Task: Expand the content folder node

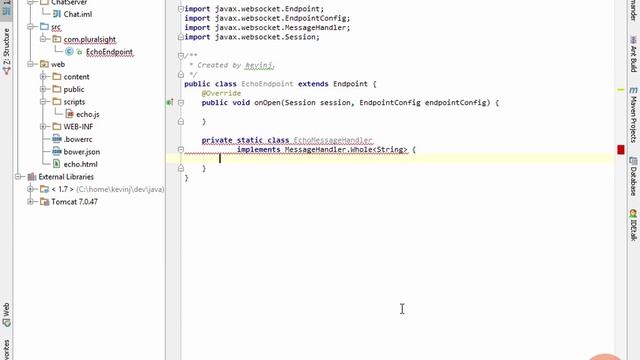Action: click(43, 77)
